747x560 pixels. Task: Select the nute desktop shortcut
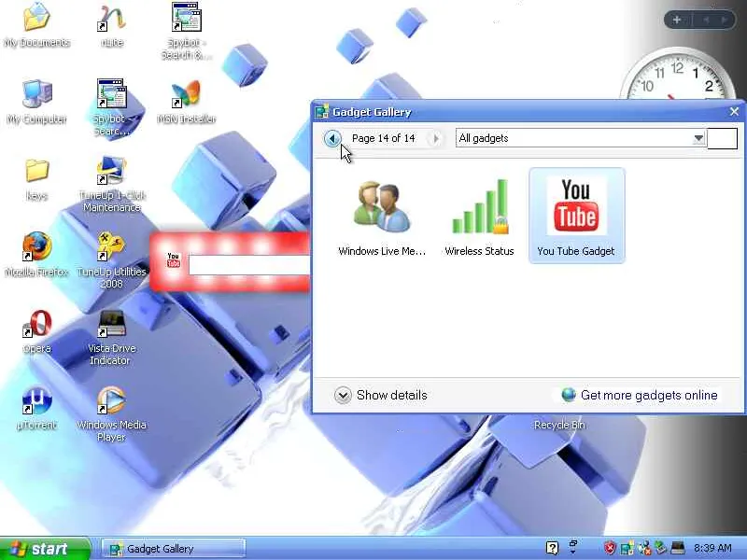(x=112, y=25)
